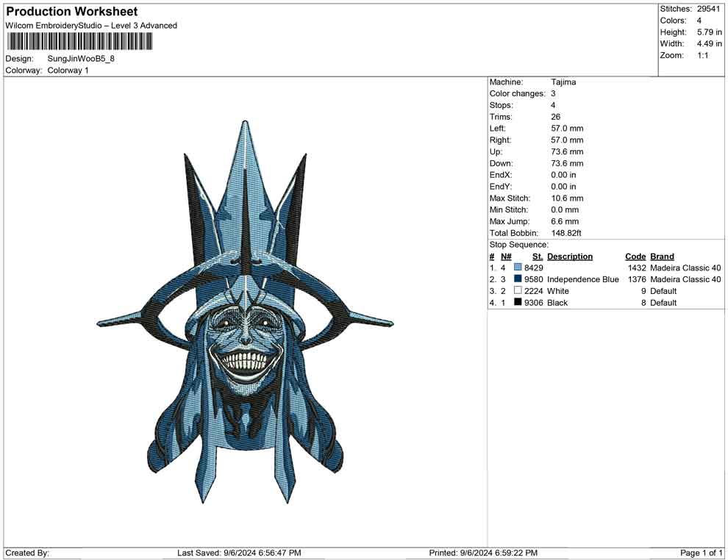Click the Up value '73.6 mm'
Screen dimensions: 728x560
567,151
